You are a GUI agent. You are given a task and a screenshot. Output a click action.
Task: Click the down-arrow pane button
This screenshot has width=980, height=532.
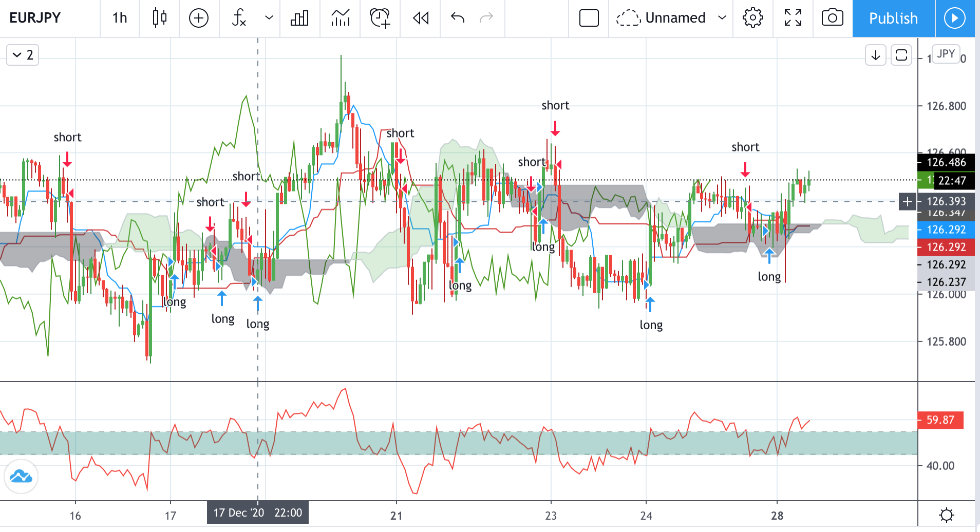tap(876, 55)
